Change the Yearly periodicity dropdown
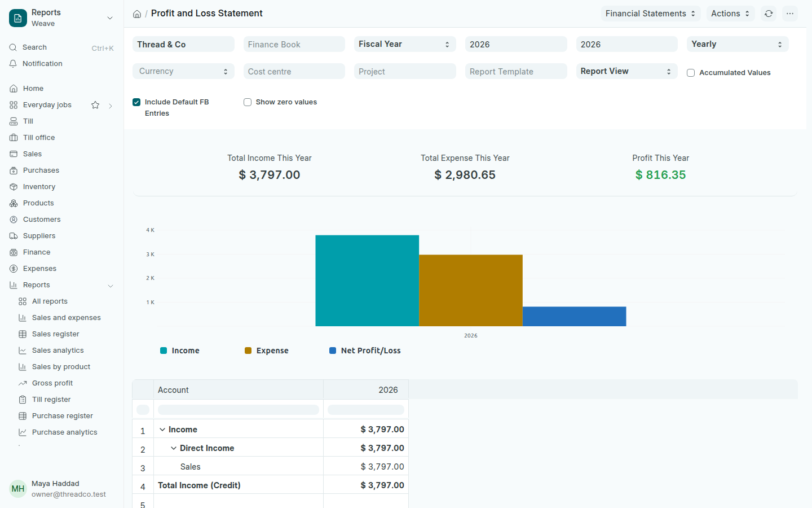Screen dimensions: 812x508 click(738, 44)
